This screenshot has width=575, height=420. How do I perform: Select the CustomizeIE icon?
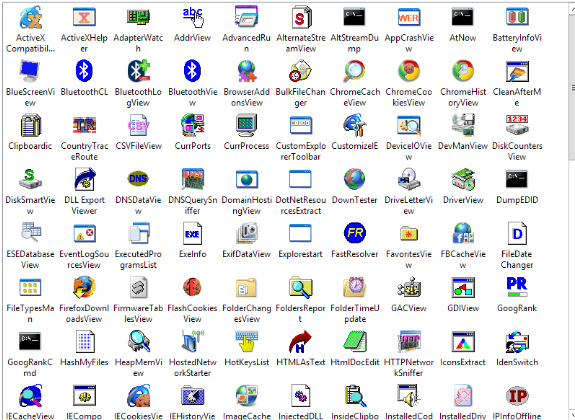[354, 125]
